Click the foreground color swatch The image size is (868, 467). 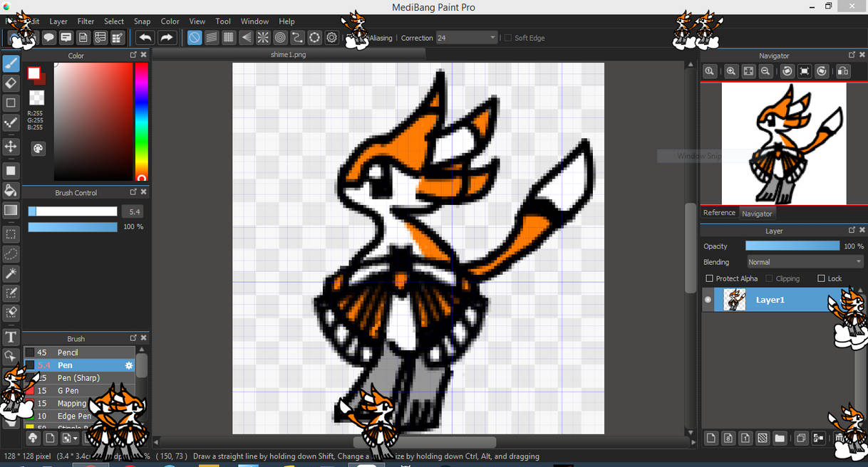point(33,73)
